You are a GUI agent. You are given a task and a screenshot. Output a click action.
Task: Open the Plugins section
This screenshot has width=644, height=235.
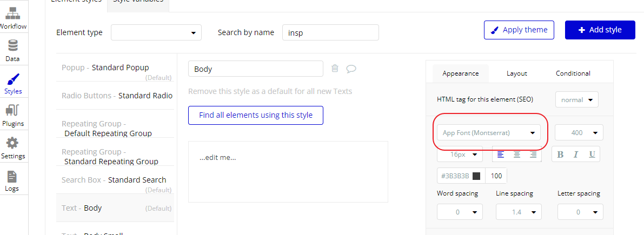pos(13,115)
